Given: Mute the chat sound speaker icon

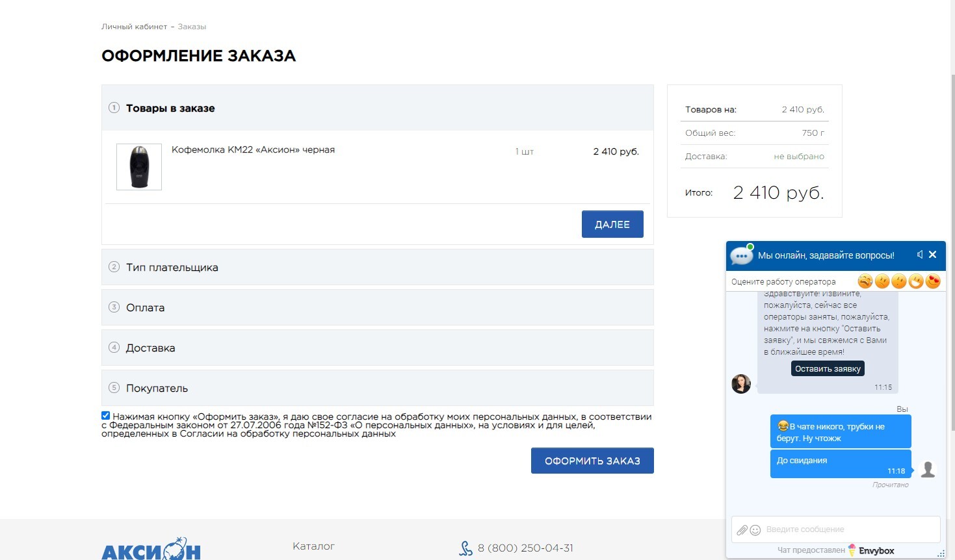Looking at the screenshot, I should click(x=919, y=255).
